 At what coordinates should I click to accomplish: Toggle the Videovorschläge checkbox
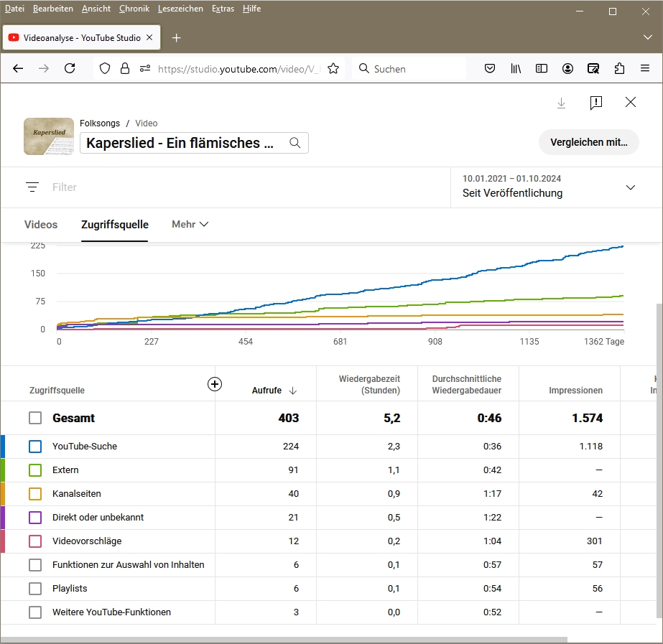35,541
